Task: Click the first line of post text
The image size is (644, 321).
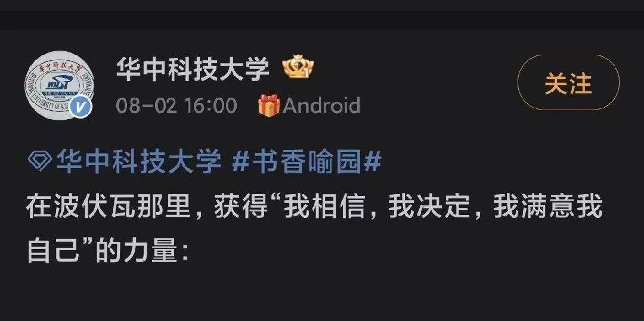Action: [314, 207]
